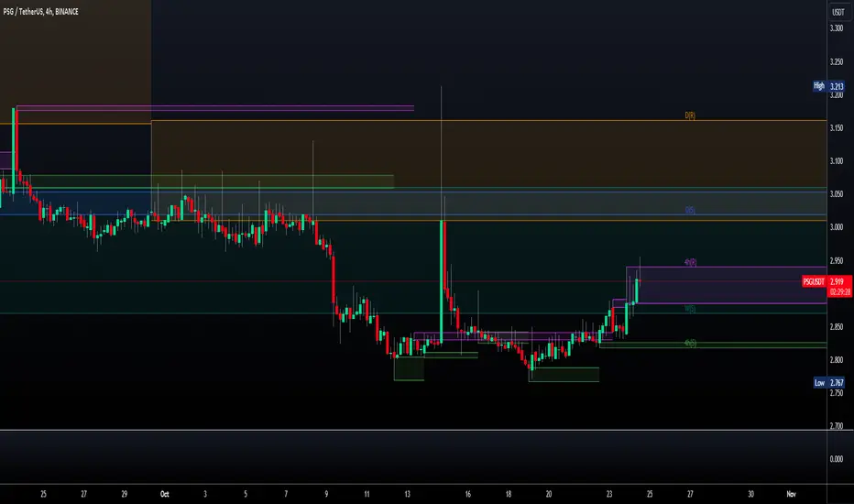The width and height of the screenshot is (854, 504).
Task: Click the Nov label on time axis
Action: click(791, 494)
